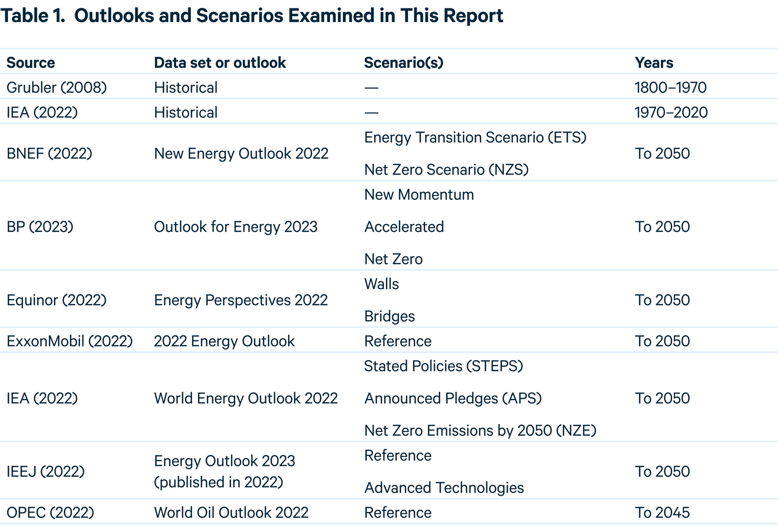Select the Years column header

(x=654, y=63)
